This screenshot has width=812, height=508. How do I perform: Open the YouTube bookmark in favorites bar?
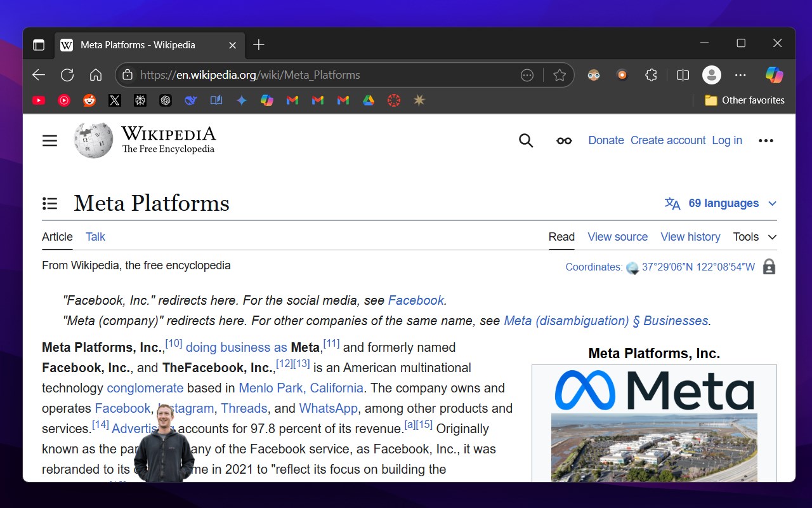click(39, 100)
